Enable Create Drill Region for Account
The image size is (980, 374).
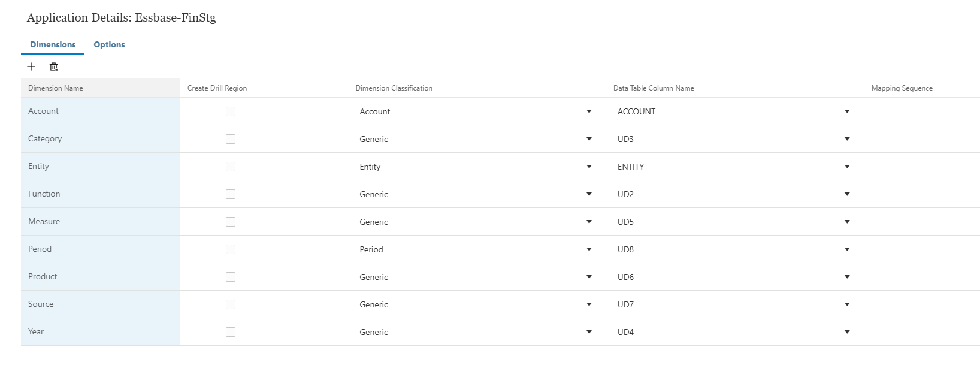(231, 111)
